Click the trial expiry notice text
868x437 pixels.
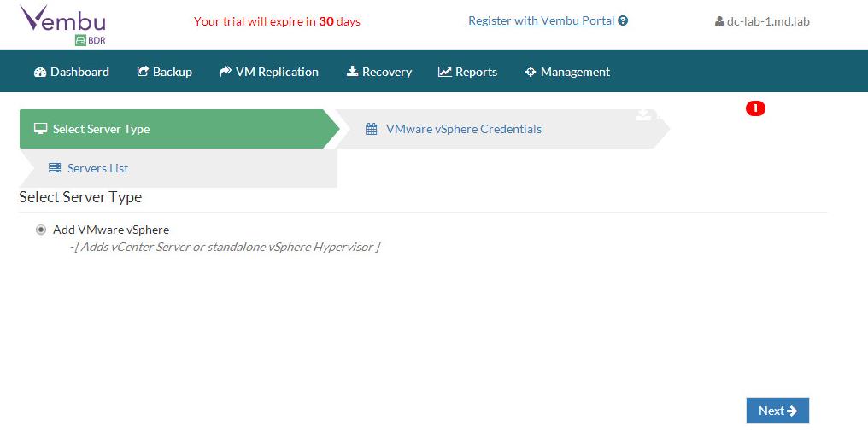click(x=277, y=21)
